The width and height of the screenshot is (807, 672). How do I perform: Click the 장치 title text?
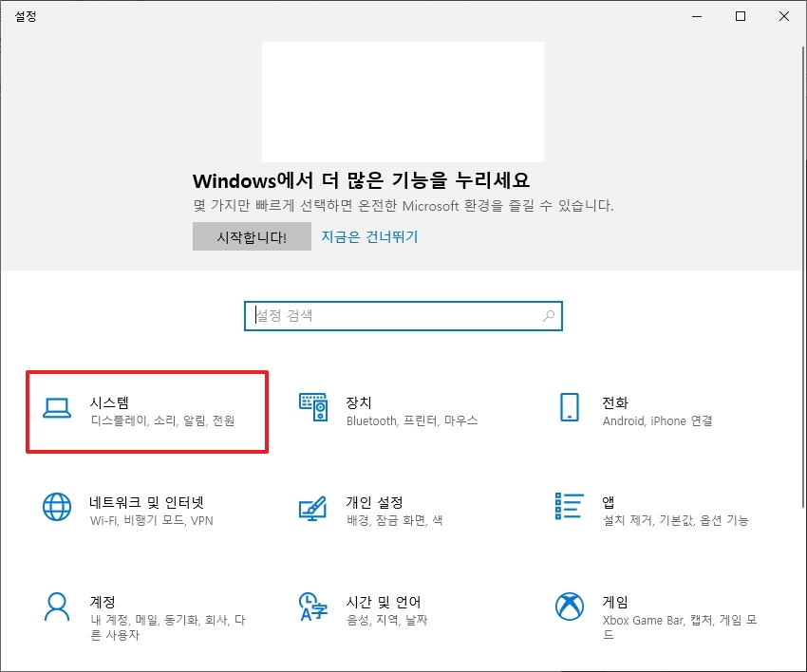[359, 402]
